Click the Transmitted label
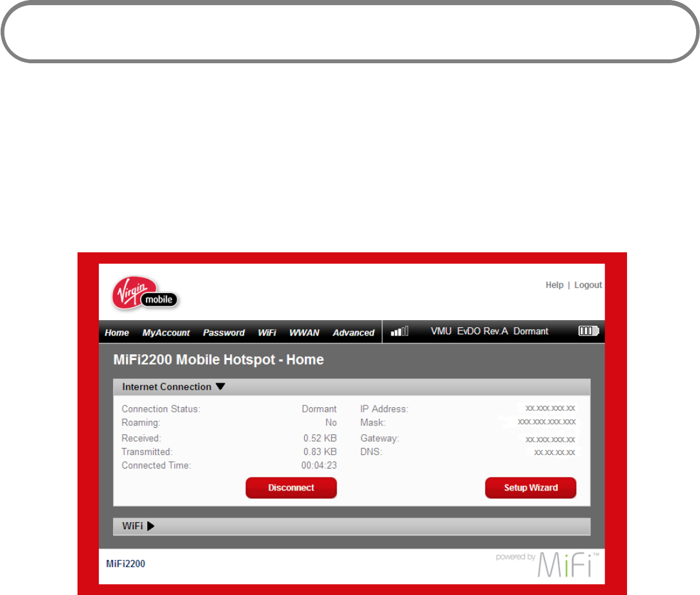Image resolution: width=700 pixels, height=595 pixels. pos(147,452)
